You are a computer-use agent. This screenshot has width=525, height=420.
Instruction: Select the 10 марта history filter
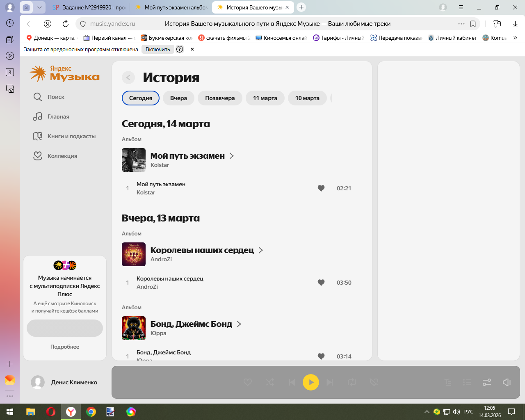pyautogui.click(x=307, y=98)
